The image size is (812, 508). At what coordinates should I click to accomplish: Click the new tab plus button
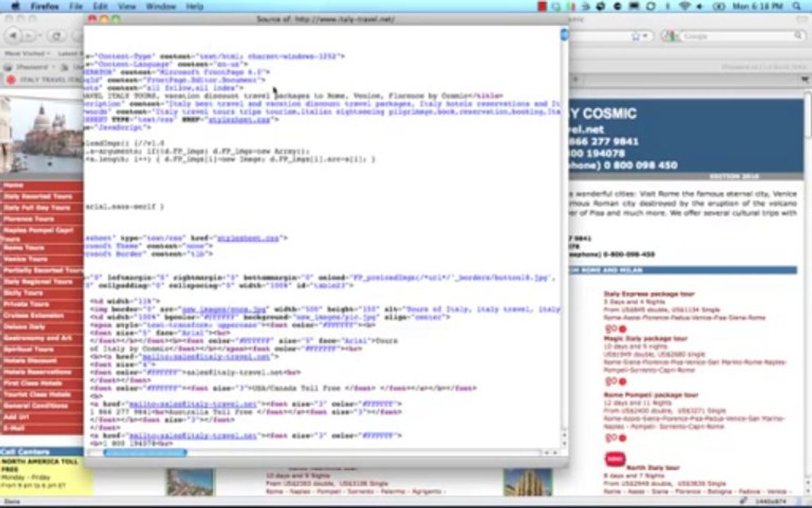(575, 79)
